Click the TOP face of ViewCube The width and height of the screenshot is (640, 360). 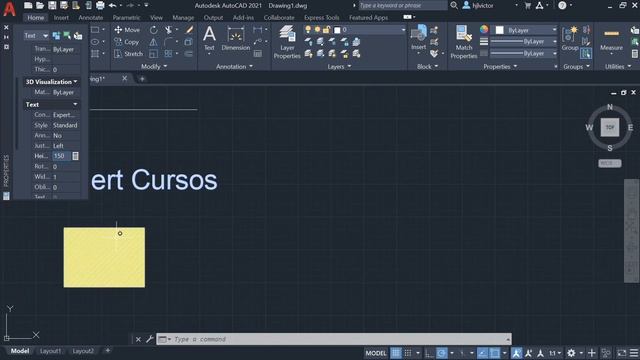click(x=610, y=127)
